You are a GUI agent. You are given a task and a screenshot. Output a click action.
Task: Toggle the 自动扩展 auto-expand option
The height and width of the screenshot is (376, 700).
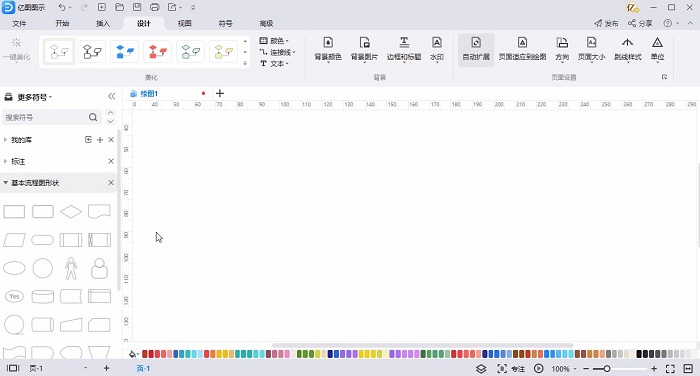[x=476, y=49]
